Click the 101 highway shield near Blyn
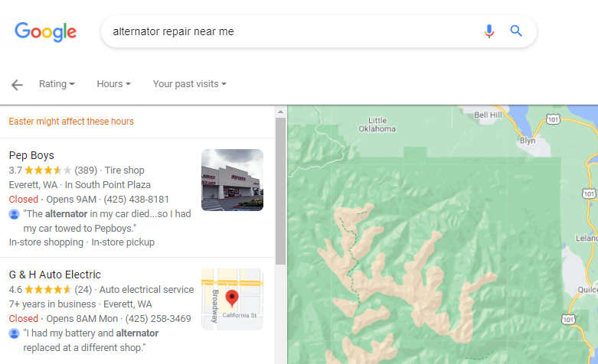The image size is (598, 364). pos(553,119)
